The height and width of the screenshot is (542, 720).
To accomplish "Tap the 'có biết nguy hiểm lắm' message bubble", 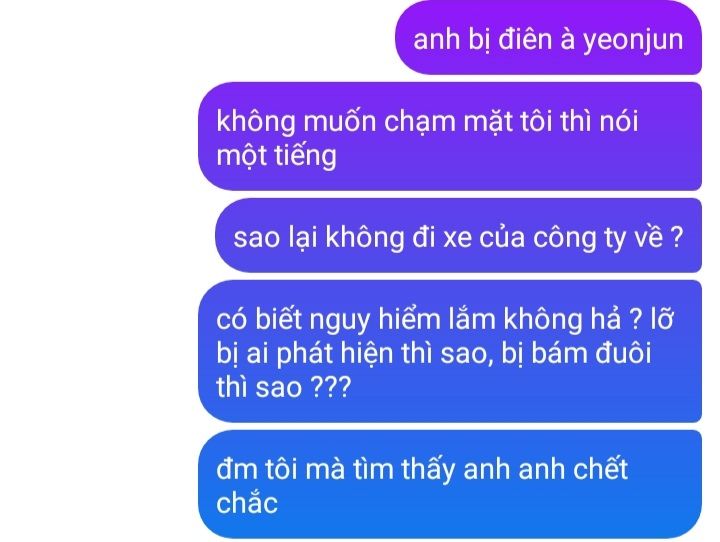I will click(x=450, y=351).
